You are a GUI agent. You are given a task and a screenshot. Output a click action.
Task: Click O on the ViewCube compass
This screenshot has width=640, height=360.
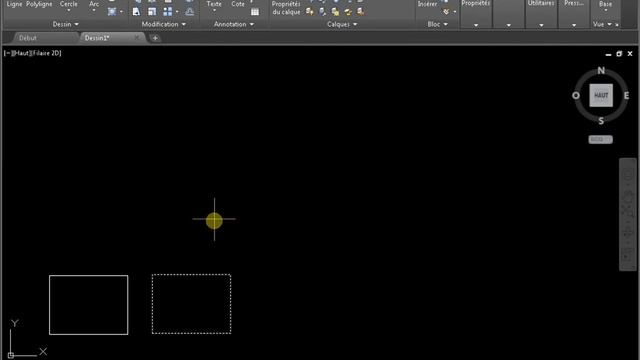click(x=576, y=96)
